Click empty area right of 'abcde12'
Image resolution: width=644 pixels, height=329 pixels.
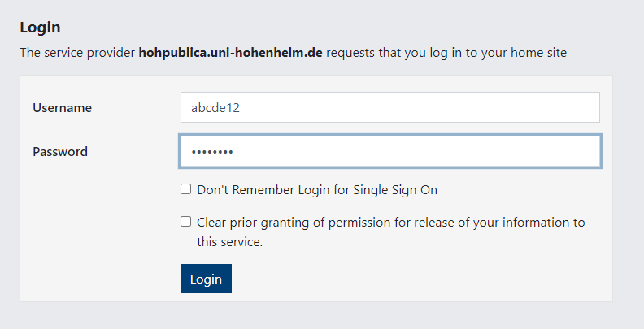pyautogui.click(x=423, y=107)
